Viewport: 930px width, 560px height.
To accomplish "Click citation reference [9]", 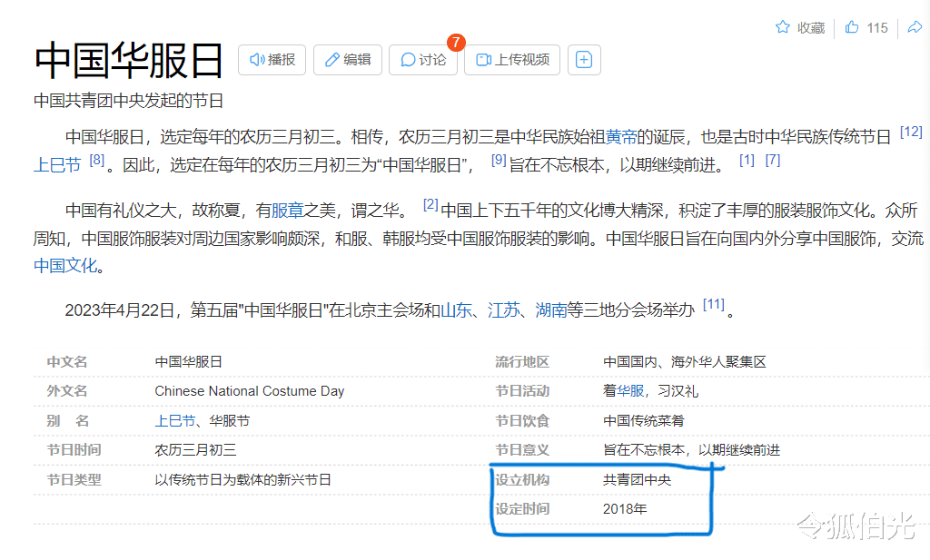I will click(499, 160).
